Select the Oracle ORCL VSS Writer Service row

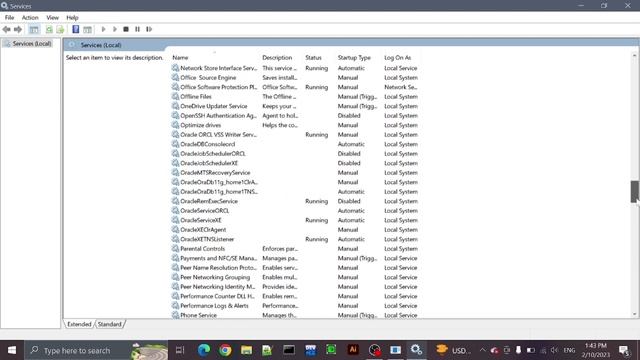tap(296, 135)
